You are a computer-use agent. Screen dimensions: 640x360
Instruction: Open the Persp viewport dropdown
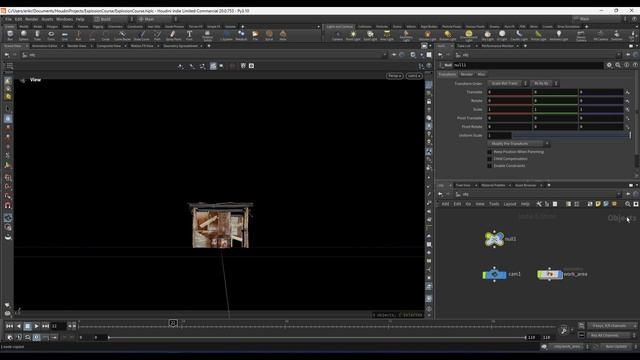point(394,76)
